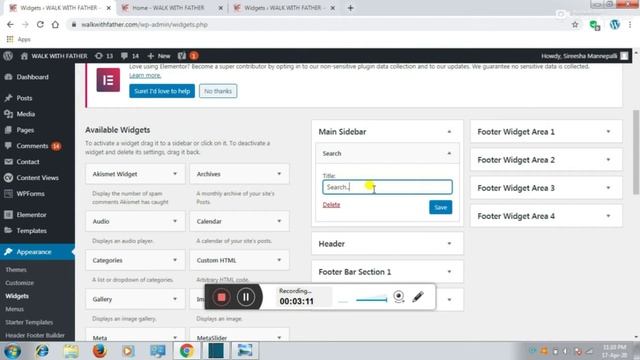Go back in browser history
The image size is (640, 360).
coord(10,24)
